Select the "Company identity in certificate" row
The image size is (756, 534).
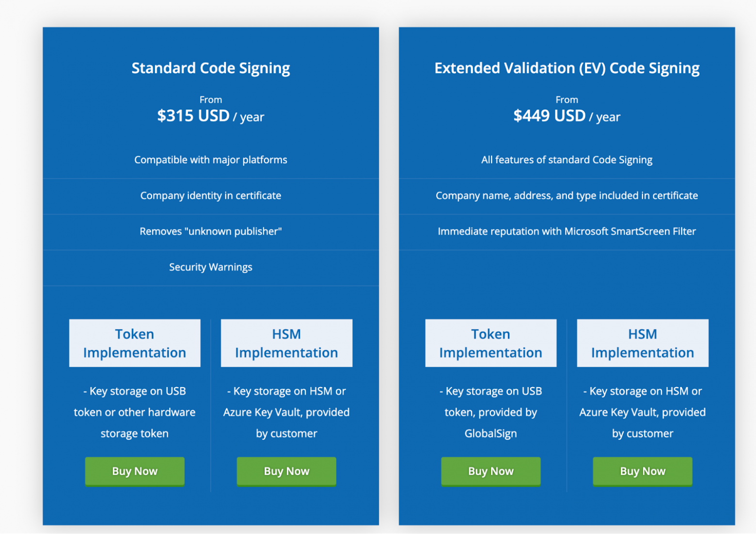point(211,195)
